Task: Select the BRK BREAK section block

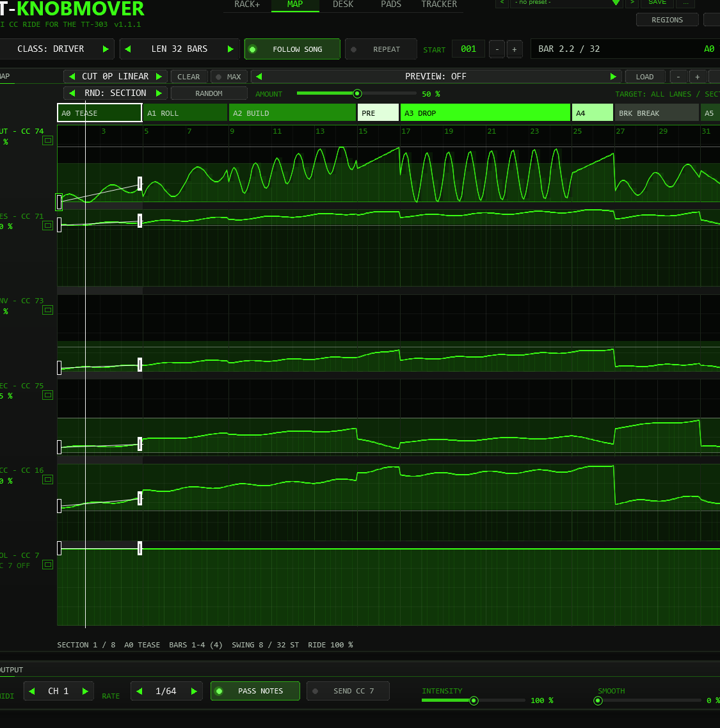Action: pyautogui.click(x=657, y=113)
